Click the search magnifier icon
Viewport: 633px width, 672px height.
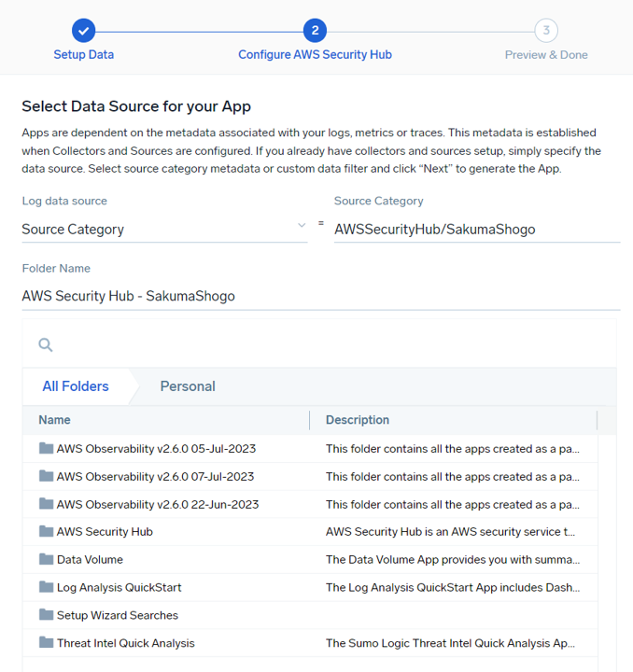tap(46, 345)
